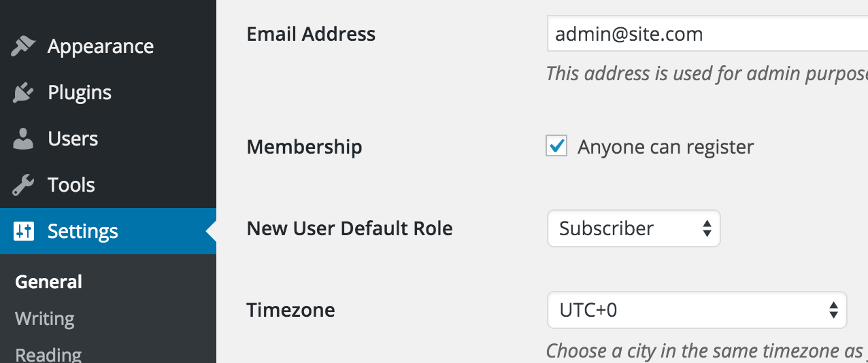Select the Settings menu label

83,231
